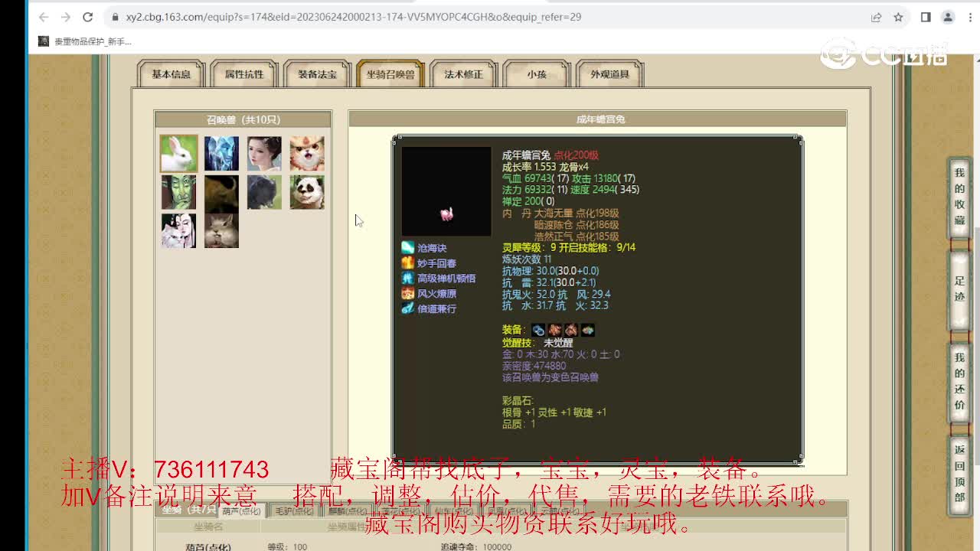Click the 内丹 大海无量 点化198级 line

click(x=560, y=214)
